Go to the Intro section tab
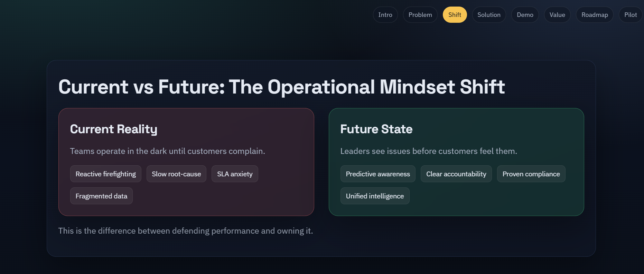Screen dimensions: 644x274 pos(385,15)
